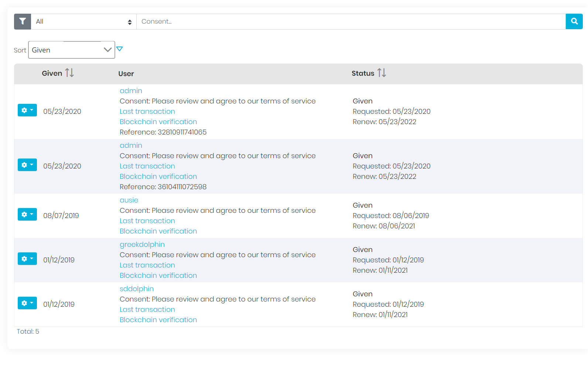
Task: Open the ausie user link
Action: (x=129, y=200)
